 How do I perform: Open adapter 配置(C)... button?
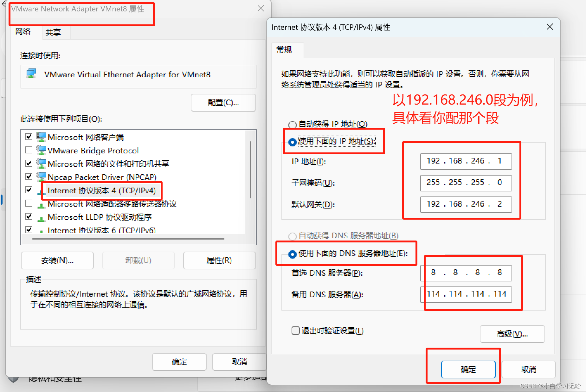pos(223,102)
